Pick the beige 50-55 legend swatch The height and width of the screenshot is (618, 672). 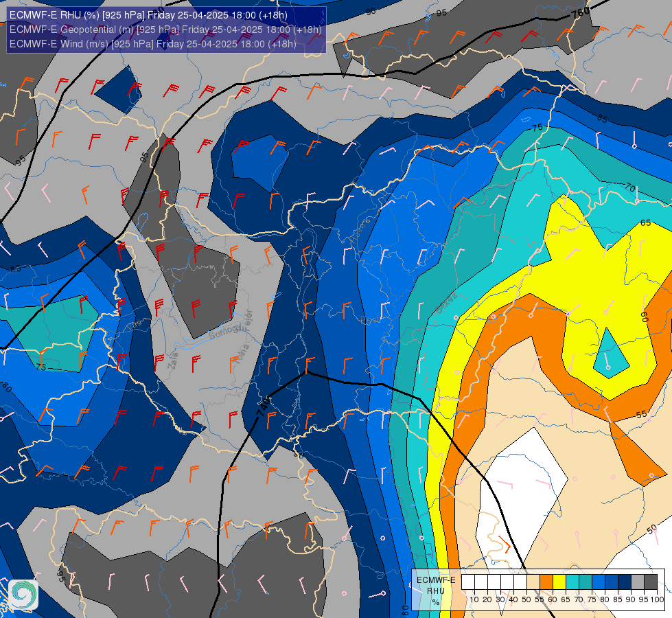point(533,582)
